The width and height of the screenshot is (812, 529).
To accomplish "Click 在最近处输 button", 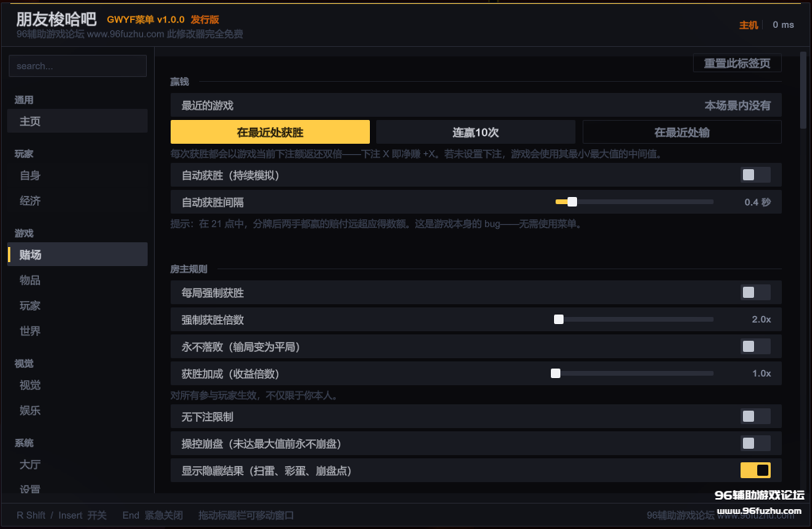I will tap(682, 132).
